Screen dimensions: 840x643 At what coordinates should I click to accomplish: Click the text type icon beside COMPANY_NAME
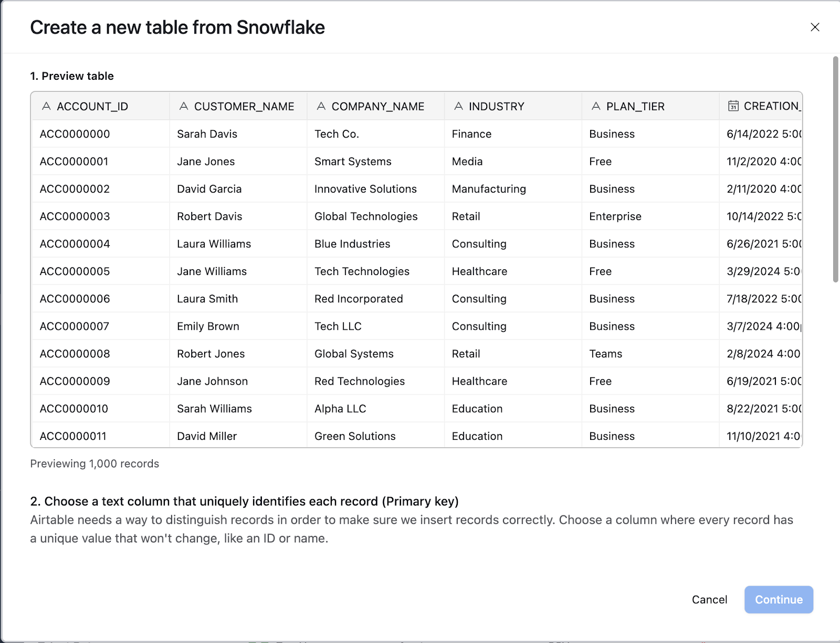(321, 106)
